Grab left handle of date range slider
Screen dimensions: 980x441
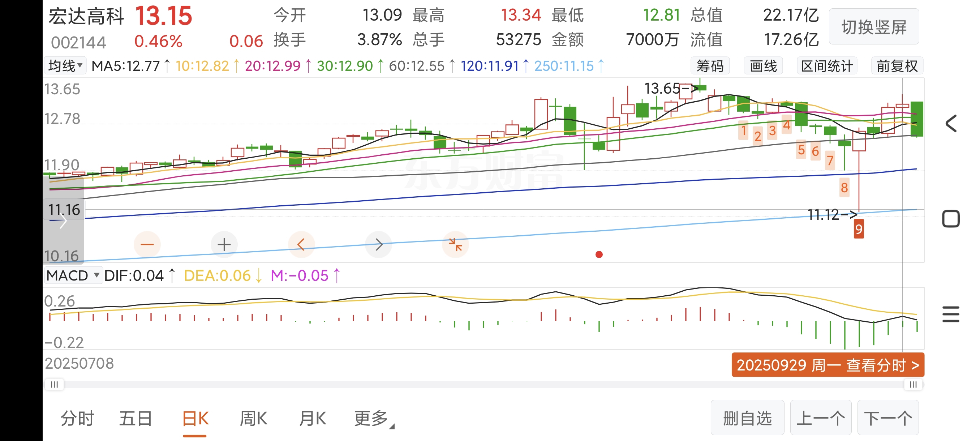click(55, 384)
